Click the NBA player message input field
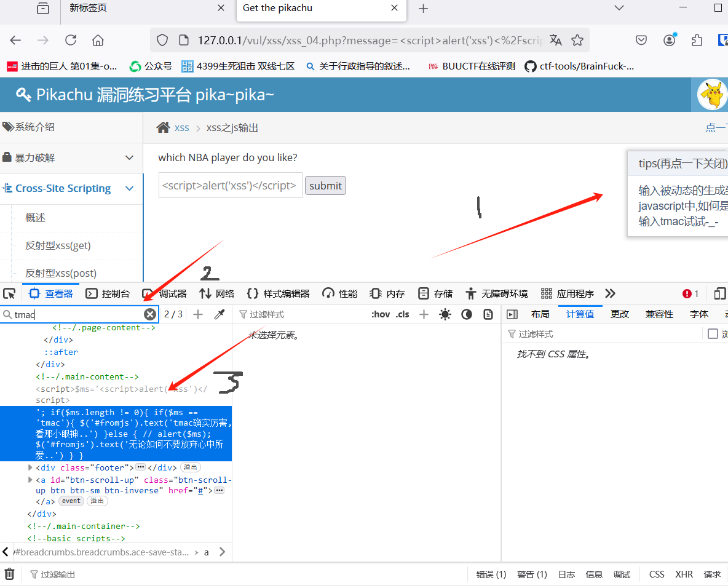The image size is (728, 588). click(x=231, y=185)
